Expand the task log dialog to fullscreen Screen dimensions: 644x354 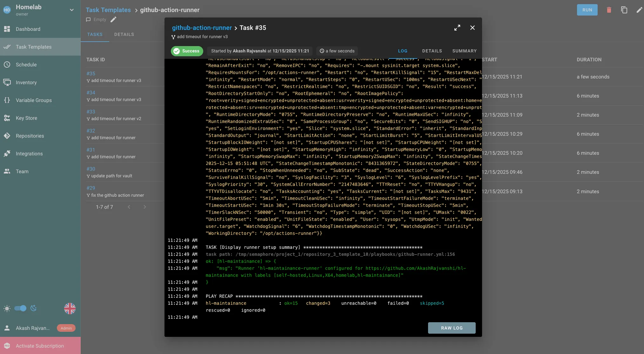457,28
